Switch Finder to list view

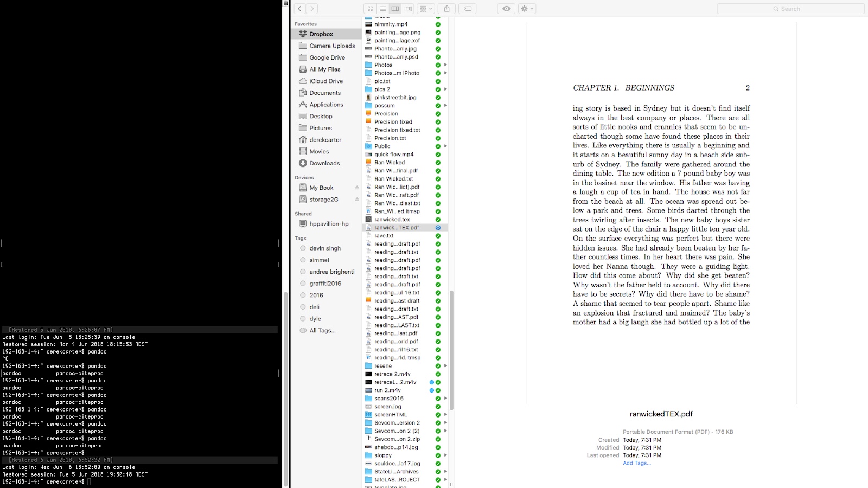pyautogui.click(x=382, y=9)
